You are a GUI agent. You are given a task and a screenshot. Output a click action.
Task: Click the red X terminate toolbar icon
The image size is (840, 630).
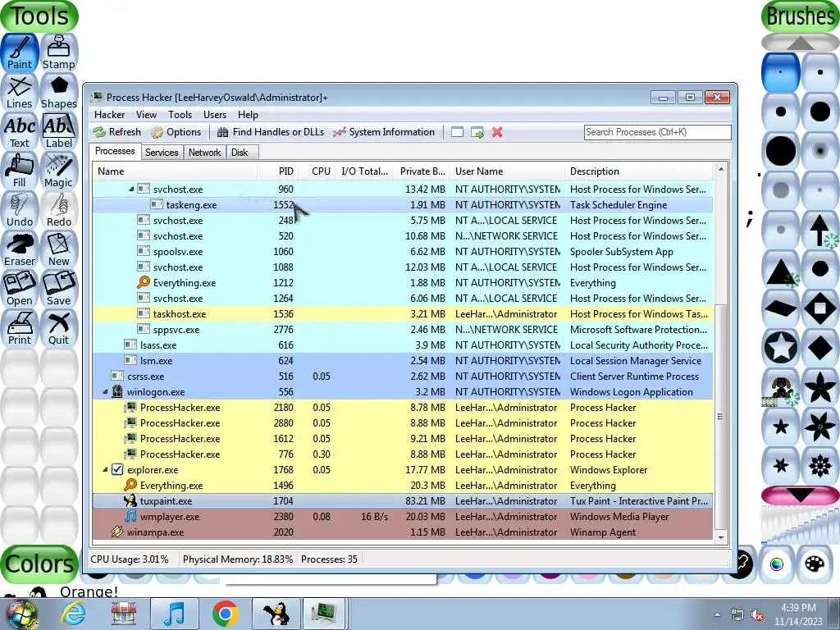click(x=497, y=132)
